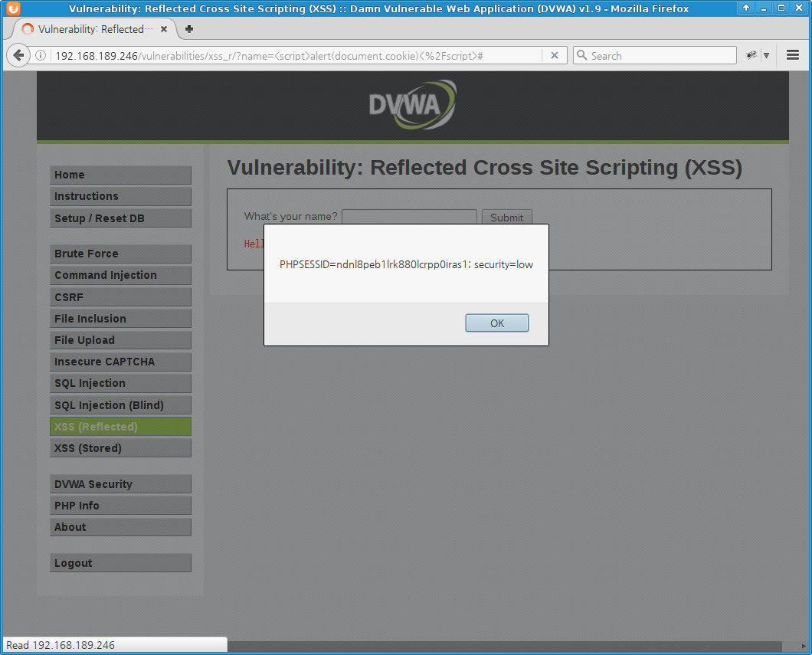Click the browser back arrow button
Image resolution: width=812 pixels, height=655 pixels.
click(x=18, y=55)
